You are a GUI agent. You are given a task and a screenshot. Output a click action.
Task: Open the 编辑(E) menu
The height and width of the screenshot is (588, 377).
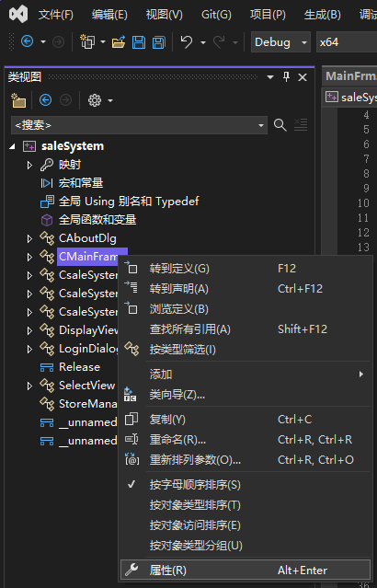[x=109, y=15]
